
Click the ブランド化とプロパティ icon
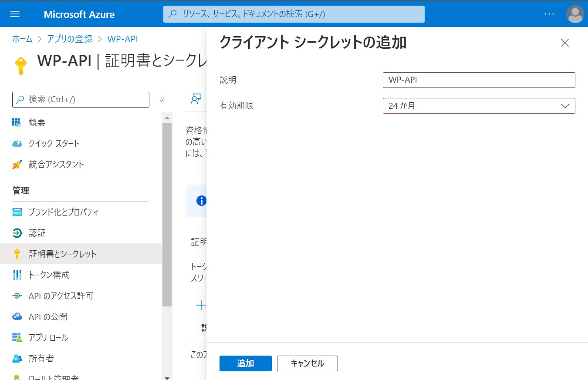(x=17, y=212)
